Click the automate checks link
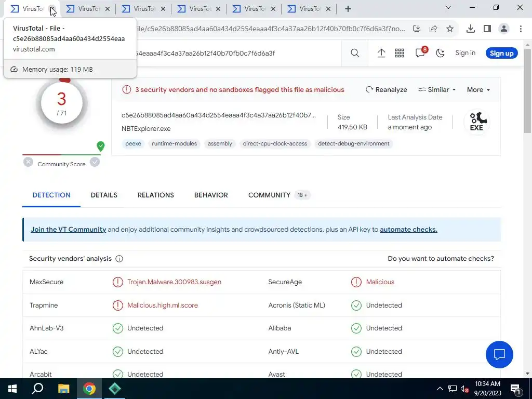 [x=408, y=229]
